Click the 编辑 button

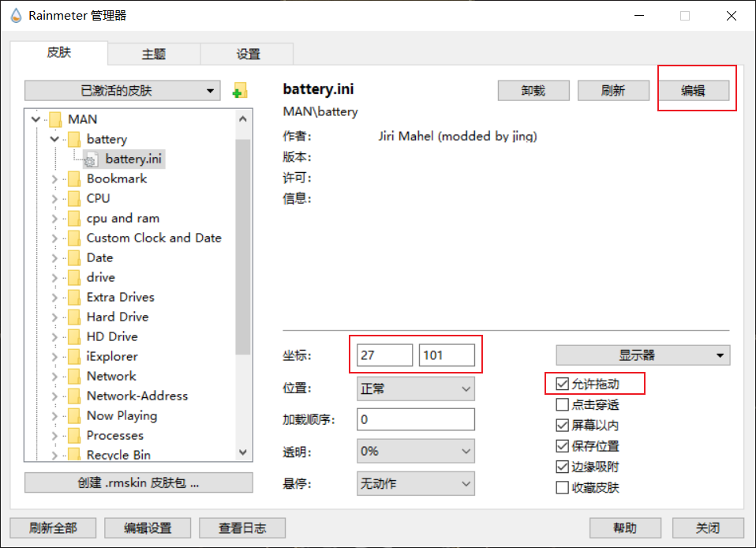pos(694,91)
